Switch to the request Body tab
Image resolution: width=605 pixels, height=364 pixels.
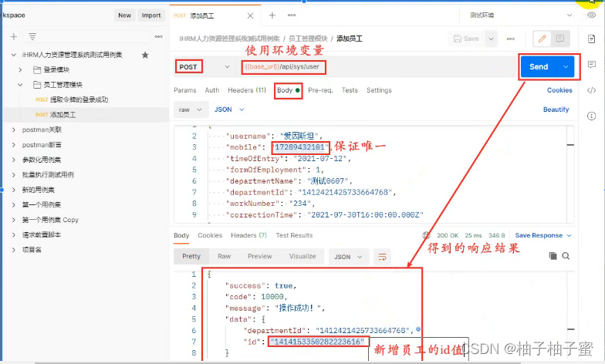click(x=289, y=91)
